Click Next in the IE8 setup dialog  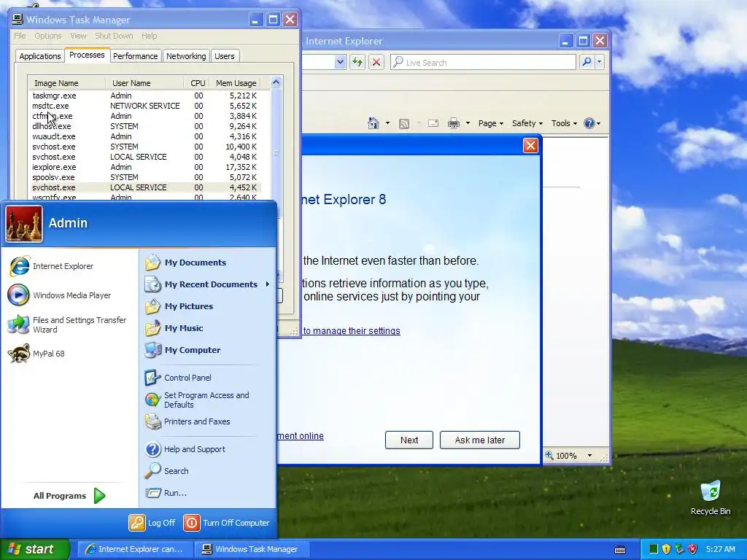pos(409,440)
